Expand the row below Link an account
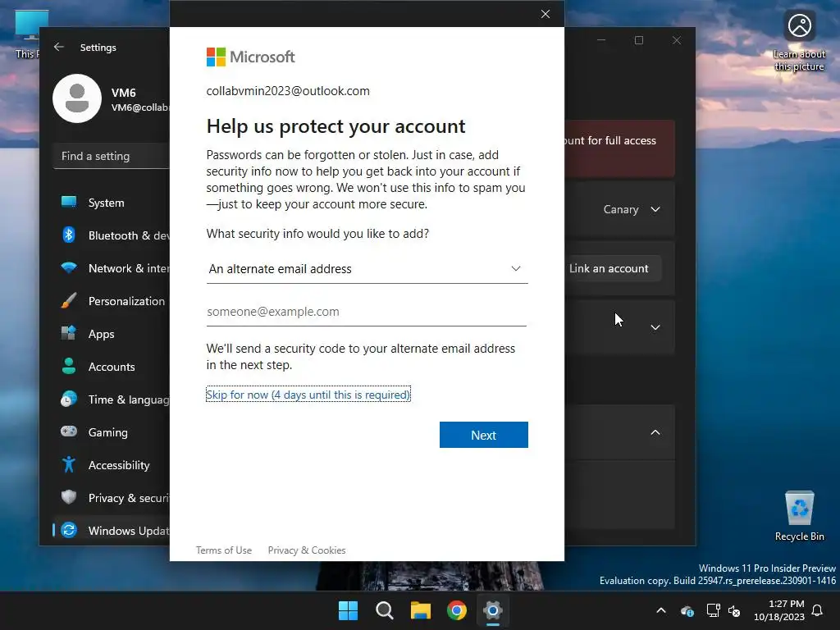The width and height of the screenshot is (840, 630). tap(655, 327)
